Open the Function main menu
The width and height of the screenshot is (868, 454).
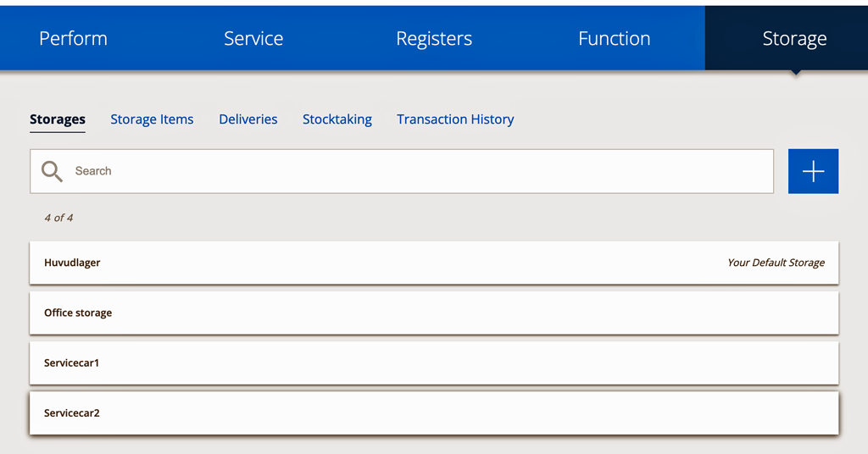(615, 38)
